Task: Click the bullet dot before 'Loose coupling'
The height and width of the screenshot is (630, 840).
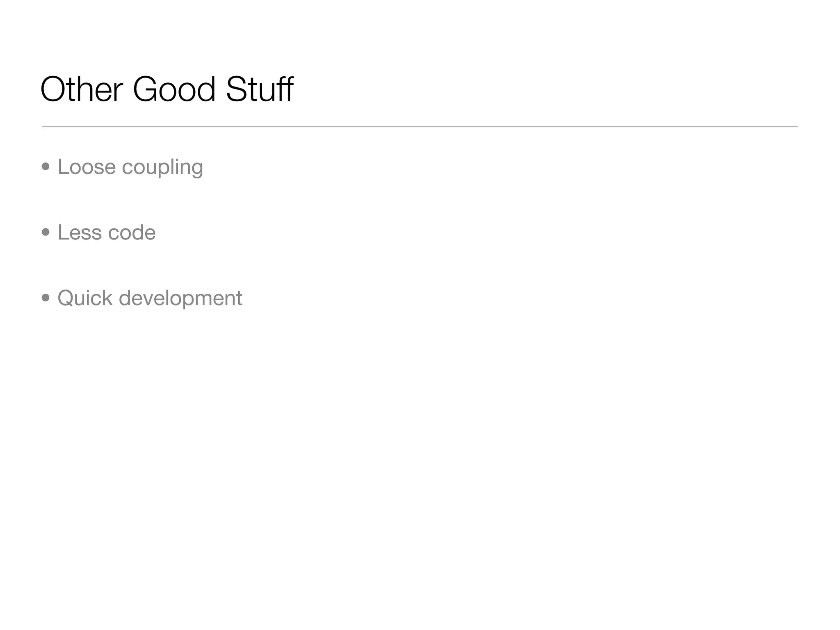Action: 46,167
